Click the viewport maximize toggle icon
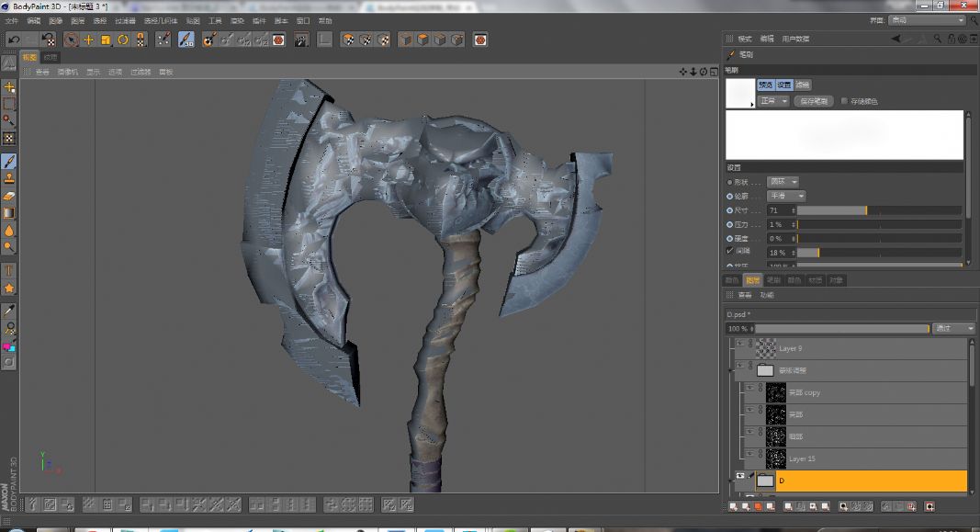Screen dimensions: 980x532 pos(714,72)
